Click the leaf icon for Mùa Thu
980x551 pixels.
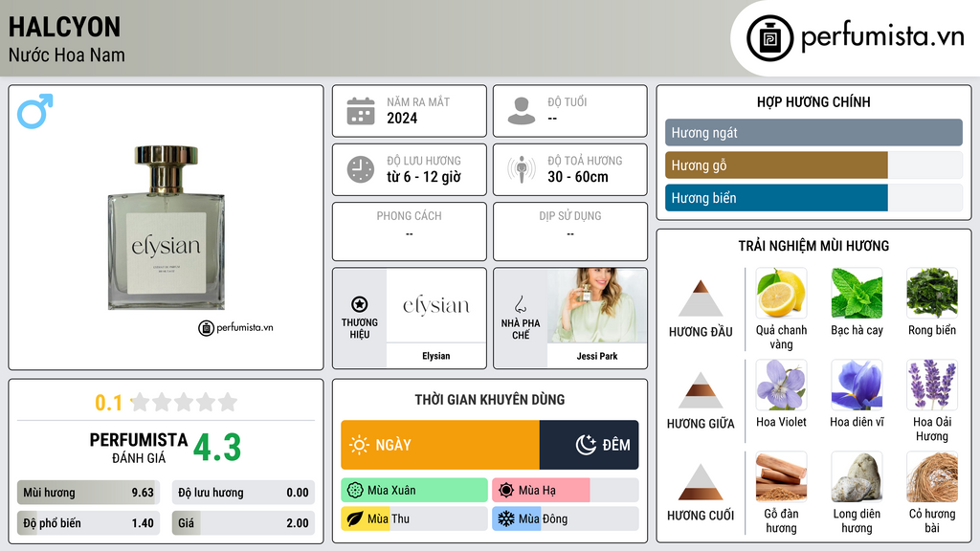(x=355, y=519)
